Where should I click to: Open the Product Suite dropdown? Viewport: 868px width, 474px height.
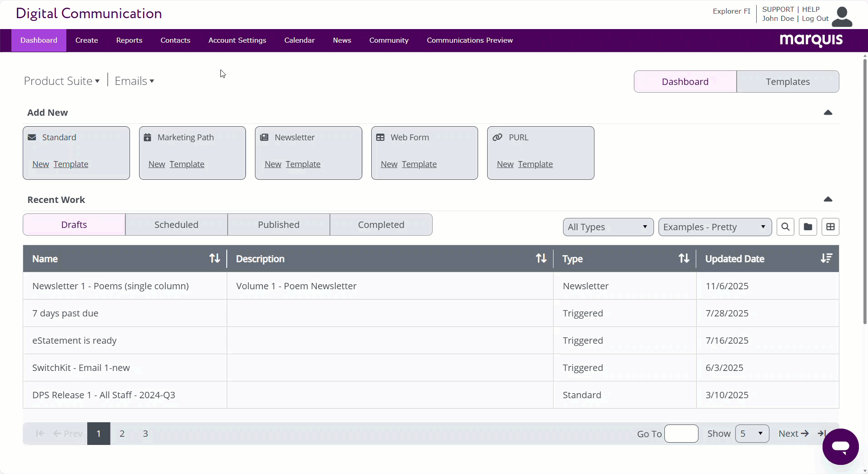(x=62, y=81)
